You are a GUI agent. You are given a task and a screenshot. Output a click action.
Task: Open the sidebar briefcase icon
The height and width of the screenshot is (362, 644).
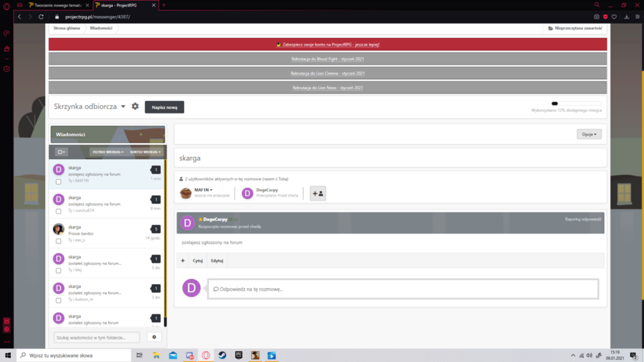[6, 49]
